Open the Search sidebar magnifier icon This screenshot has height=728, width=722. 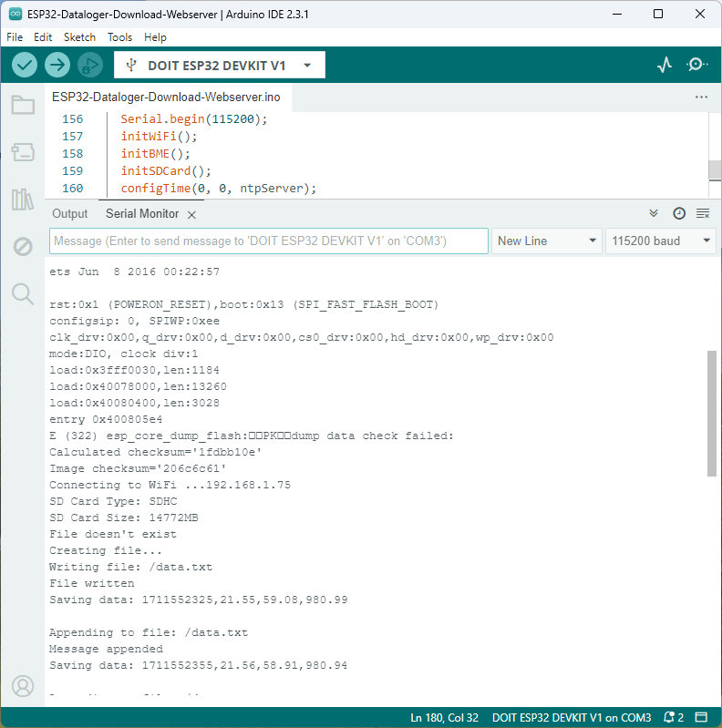click(x=23, y=294)
